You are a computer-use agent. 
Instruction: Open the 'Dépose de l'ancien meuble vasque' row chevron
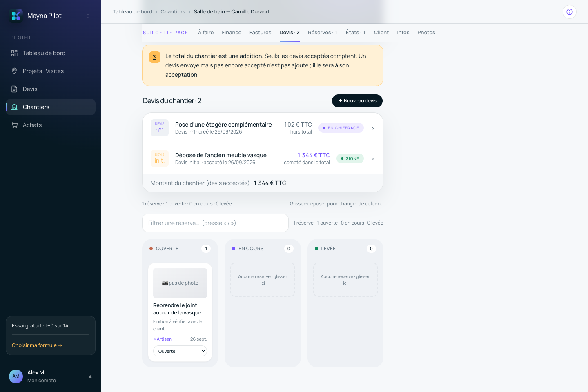point(372,159)
